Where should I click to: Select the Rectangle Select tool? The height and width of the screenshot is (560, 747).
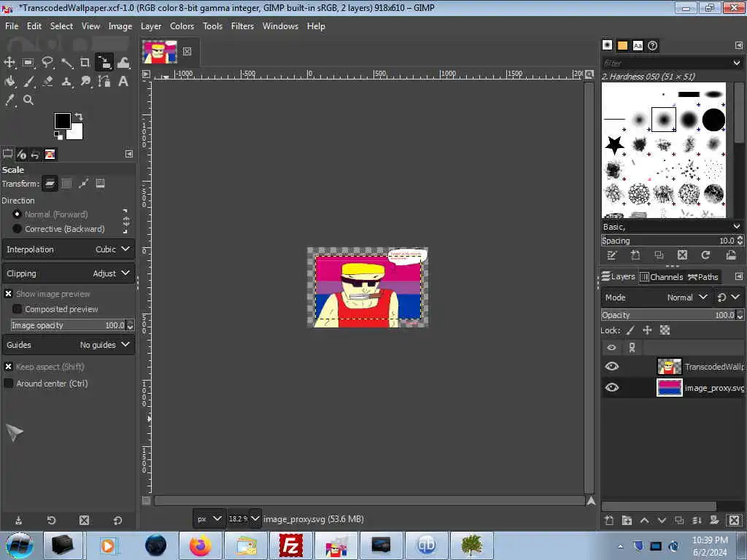click(28, 63)
